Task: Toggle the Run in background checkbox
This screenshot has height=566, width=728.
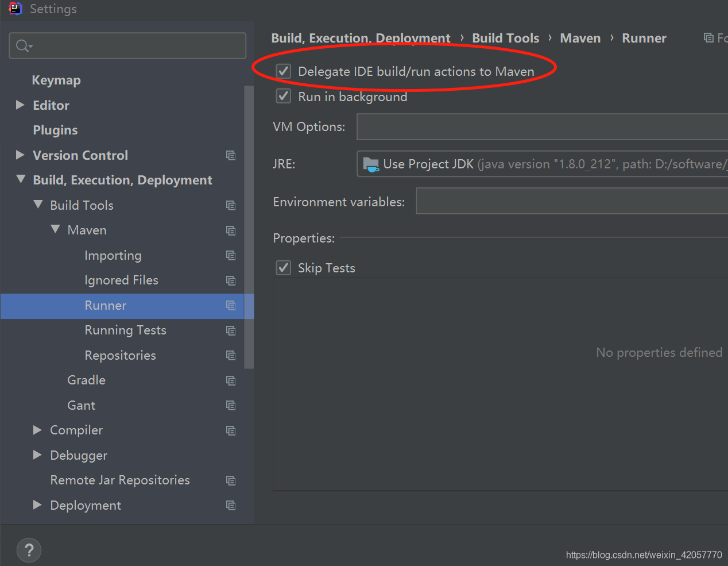Action: coord(284,97)
